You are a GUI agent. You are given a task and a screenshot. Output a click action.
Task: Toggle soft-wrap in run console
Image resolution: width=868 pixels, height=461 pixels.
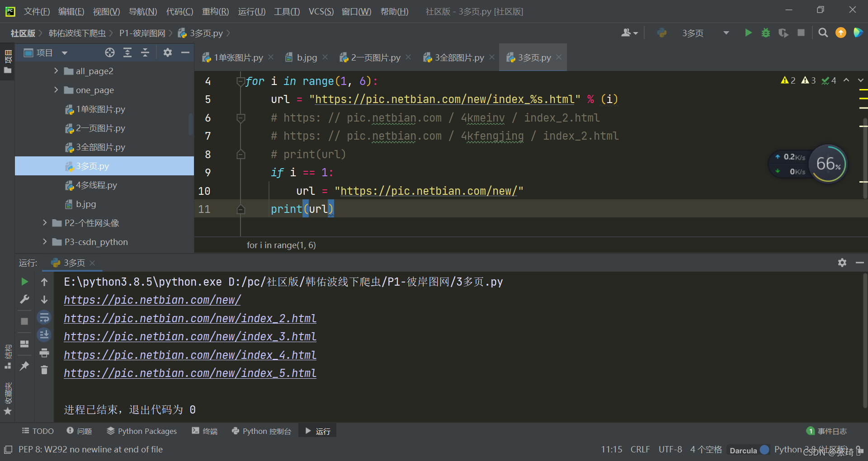click(44, 317)
